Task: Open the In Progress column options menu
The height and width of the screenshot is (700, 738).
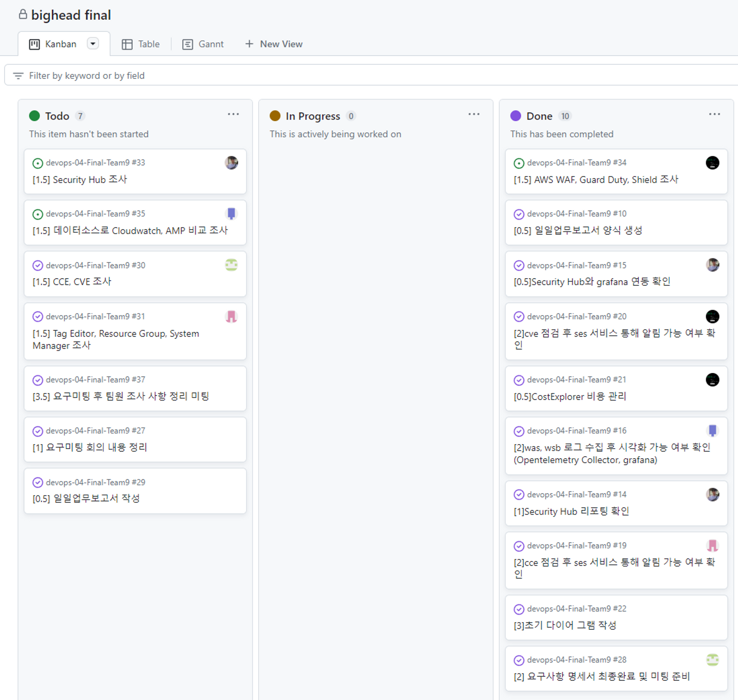Action: click(474, 114)
